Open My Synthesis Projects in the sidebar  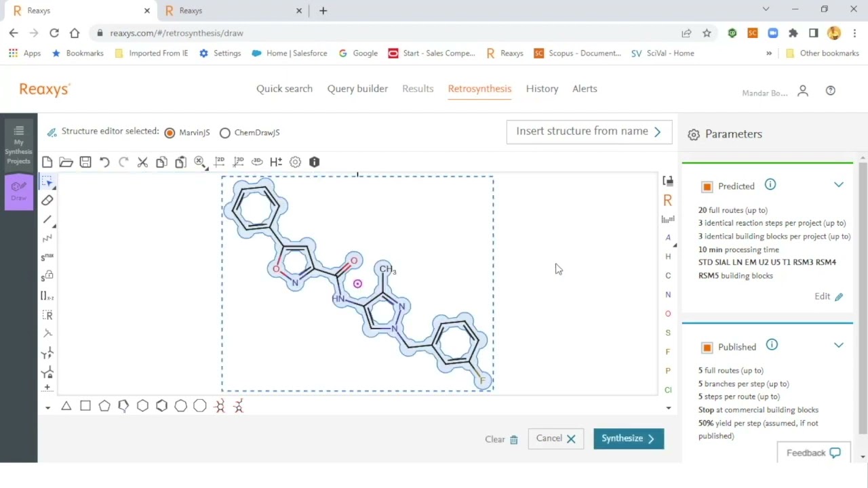18,145
